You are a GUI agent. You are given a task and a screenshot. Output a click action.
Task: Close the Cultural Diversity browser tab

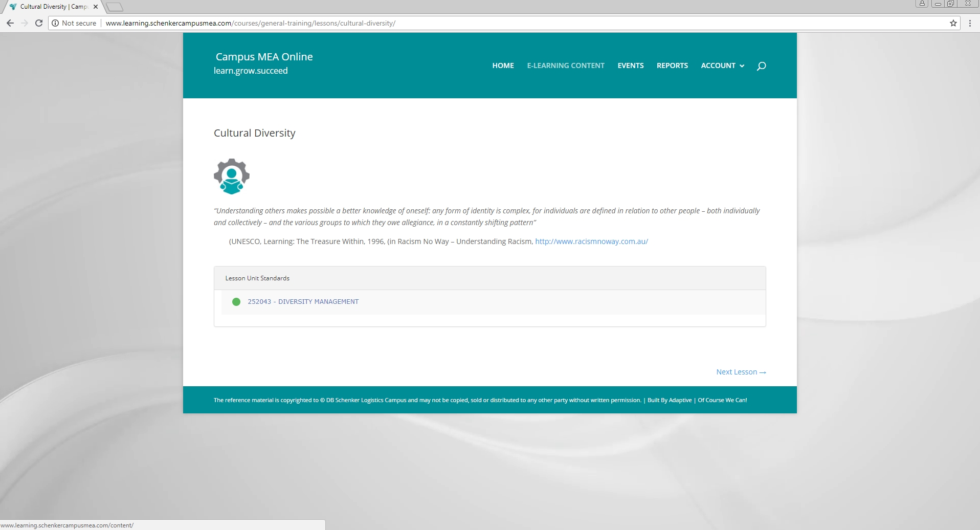[96, 7]
